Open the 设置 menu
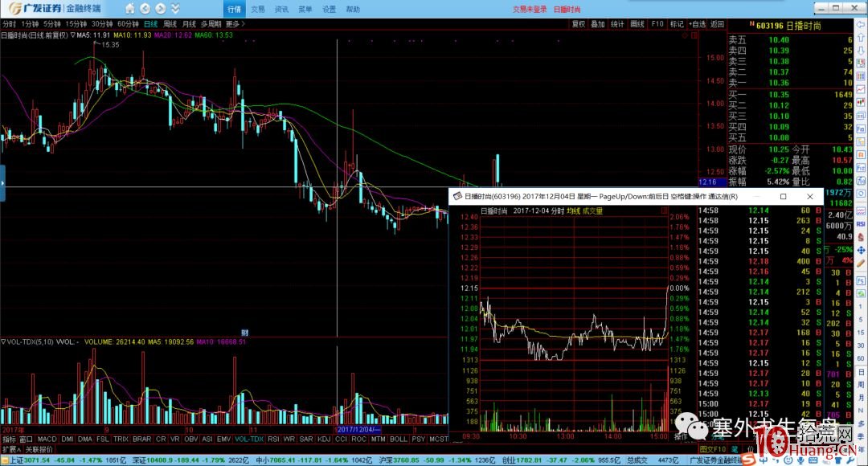This screenshot has width=868, height=466. pos(330,9)
